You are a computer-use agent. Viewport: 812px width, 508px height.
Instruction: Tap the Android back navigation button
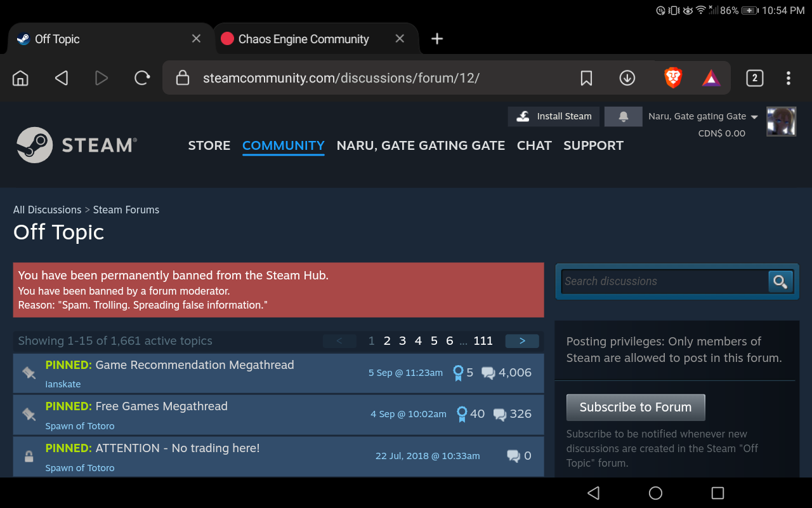click(x=593, y=493)
